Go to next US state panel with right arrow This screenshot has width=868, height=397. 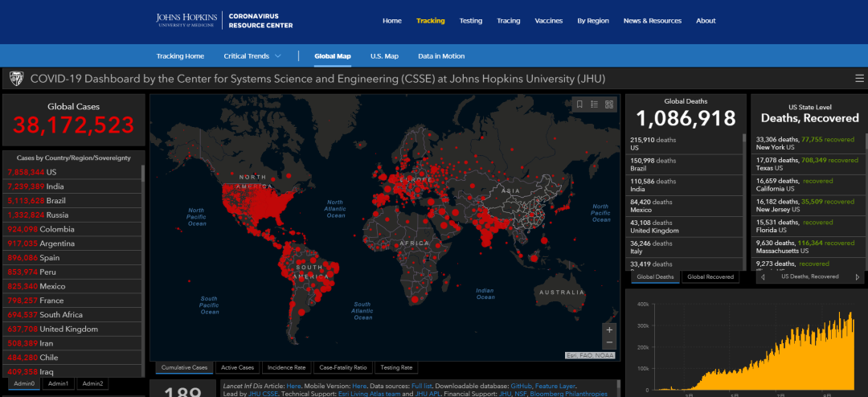(x=858, y=276)
